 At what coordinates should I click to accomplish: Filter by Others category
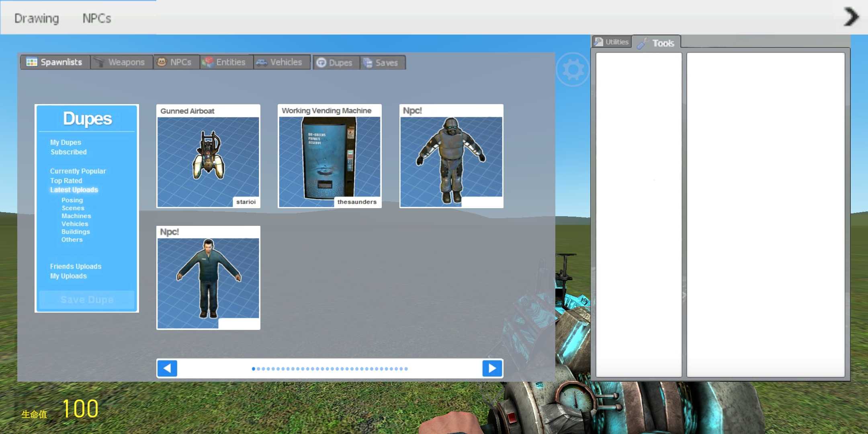tap(72, 240)
